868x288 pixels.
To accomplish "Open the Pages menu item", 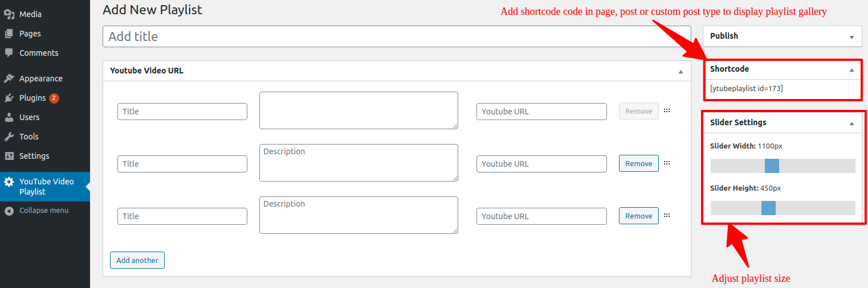I will [x=30, y=34].
